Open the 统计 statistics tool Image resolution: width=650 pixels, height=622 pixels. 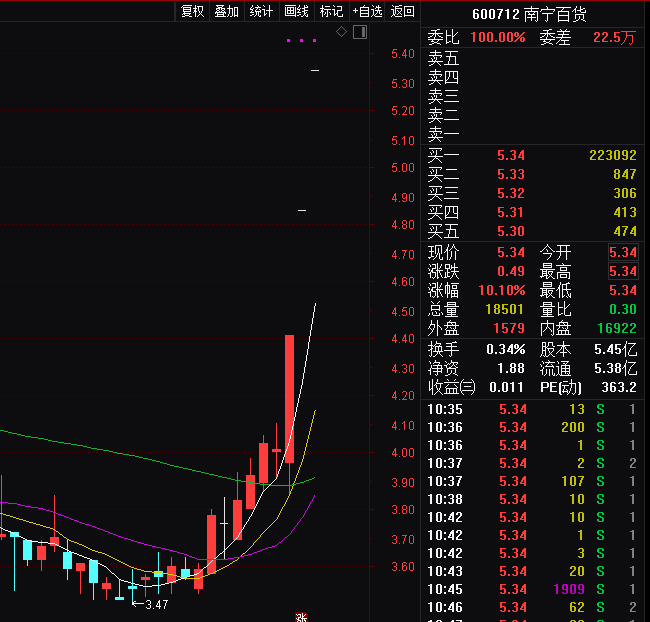click(x=262, y=11)
